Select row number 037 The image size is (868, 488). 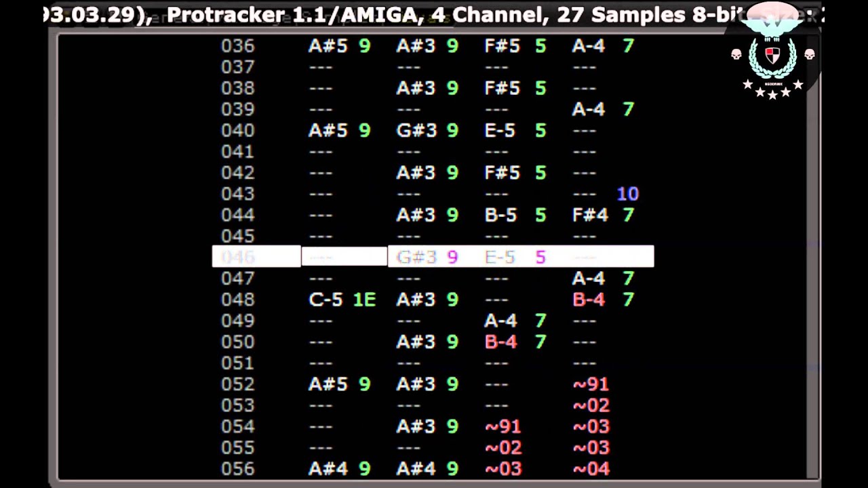(x=238, y=67)
